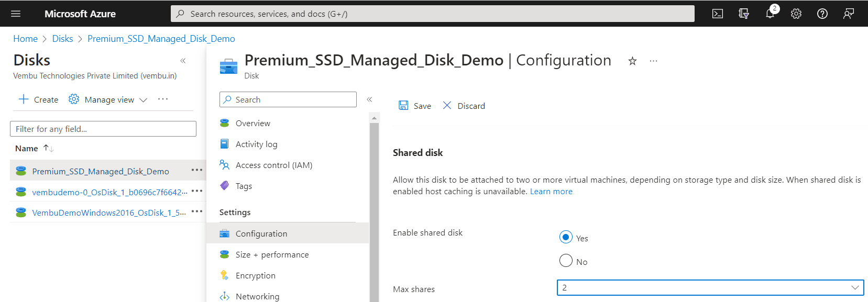Viewport: 868px width, 302px height.
Task: Open more commands ellipsis in Disks toolbar
Action: tap(163, 99)
